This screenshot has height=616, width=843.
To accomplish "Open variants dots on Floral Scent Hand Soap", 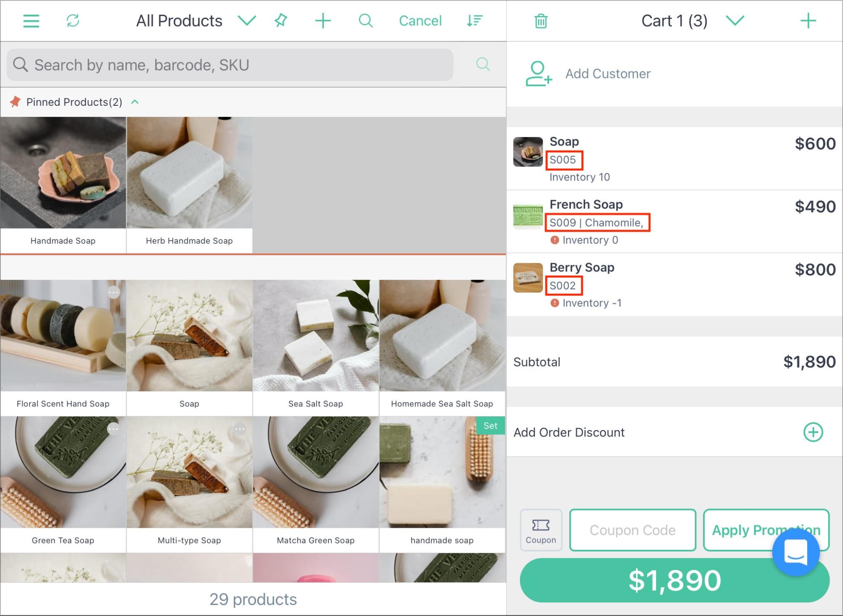I will pos(113,293).
